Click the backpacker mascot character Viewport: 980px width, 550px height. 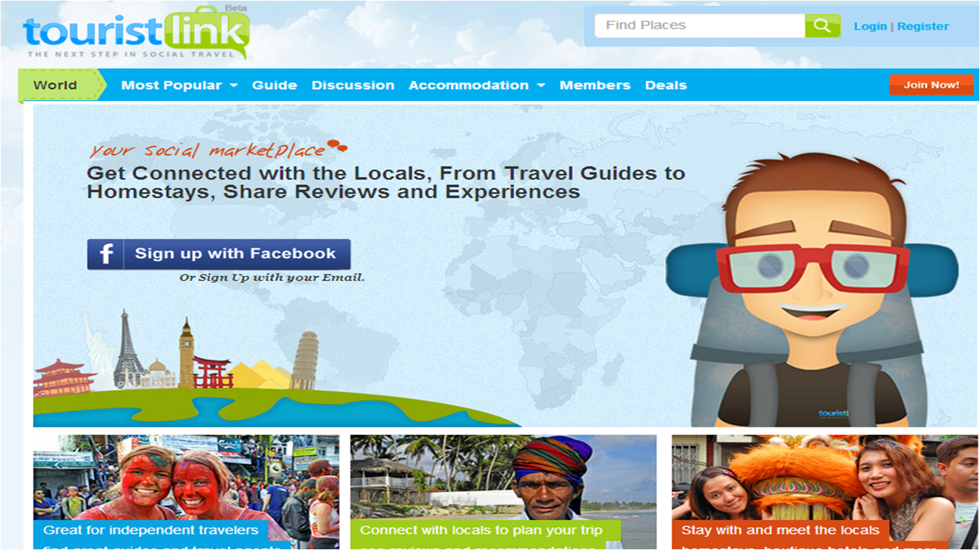pos(812,290)
